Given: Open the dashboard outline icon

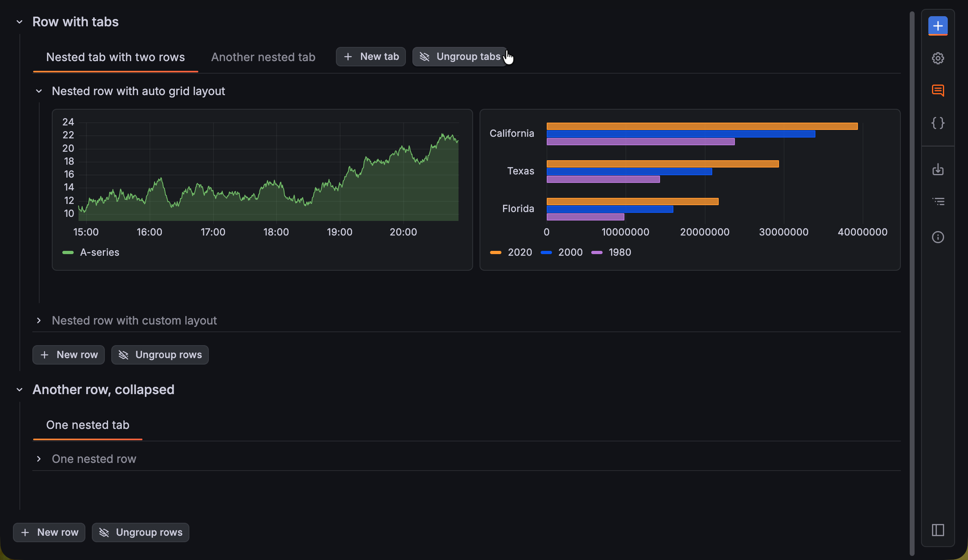Looking at the screenshot, I should tap(938, 201).
